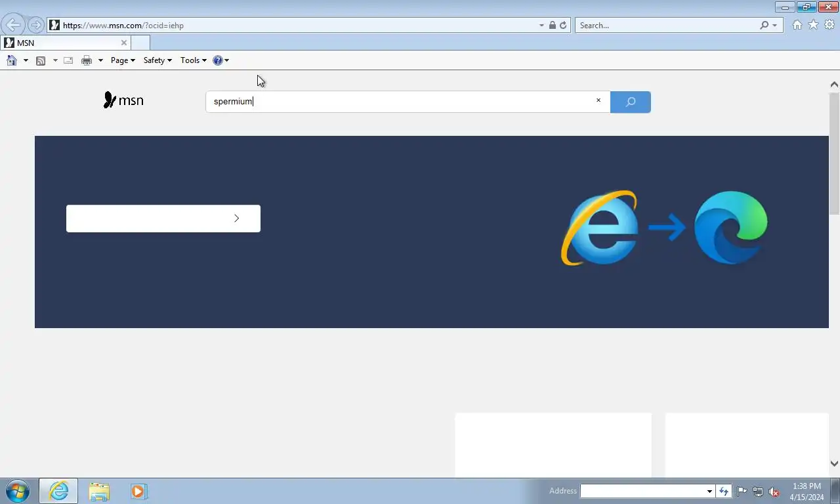Clear the MSN search field with the X
The width and height of the screenshot is (840, 504).
(598, 100)
